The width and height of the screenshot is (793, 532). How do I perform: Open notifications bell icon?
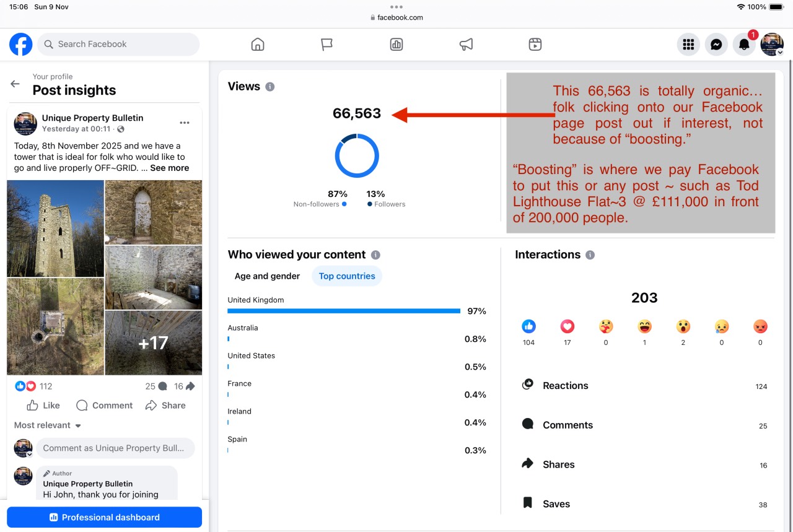click(744, 45)
